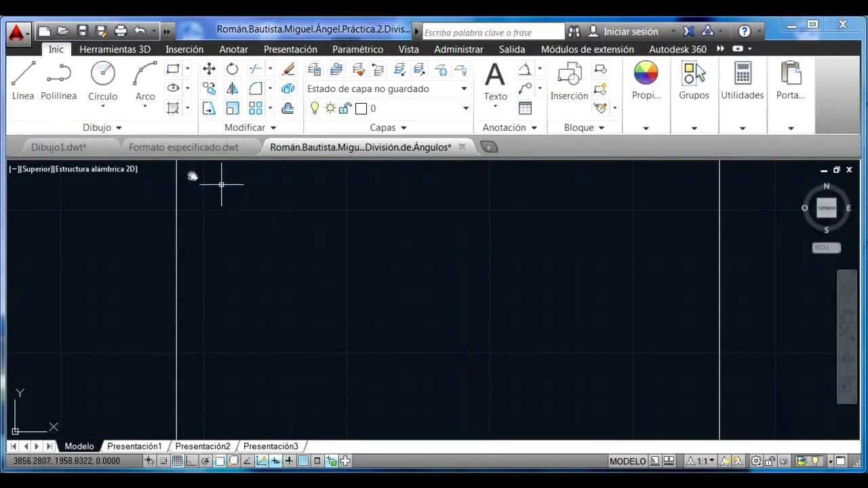Toggle layer 0 lock padlock icon
This screenshot has width=868, height=488.
345,108
